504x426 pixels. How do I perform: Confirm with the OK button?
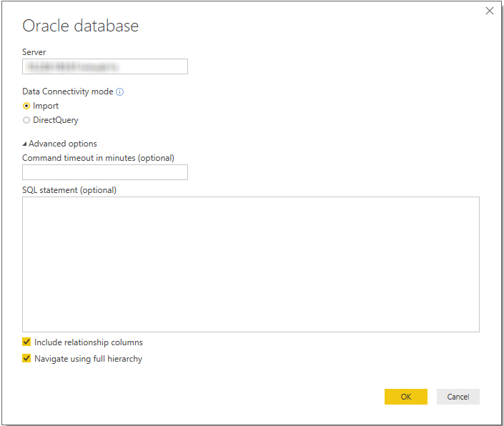405,397
